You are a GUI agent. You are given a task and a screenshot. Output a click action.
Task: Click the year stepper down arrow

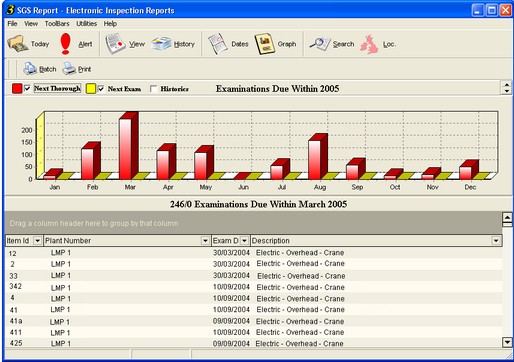coord(507,91)
